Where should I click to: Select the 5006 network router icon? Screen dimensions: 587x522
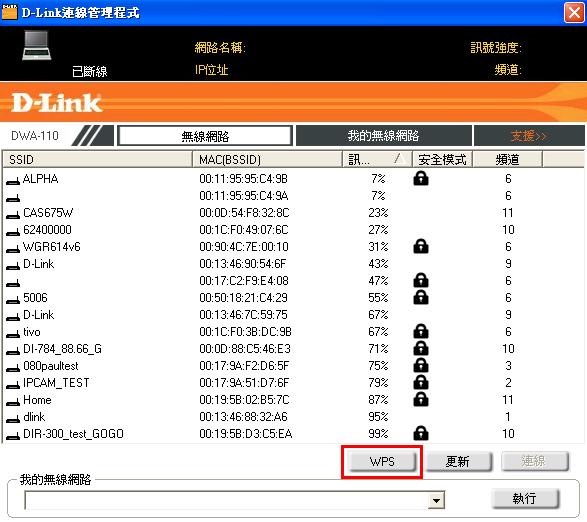pos(13,300)
